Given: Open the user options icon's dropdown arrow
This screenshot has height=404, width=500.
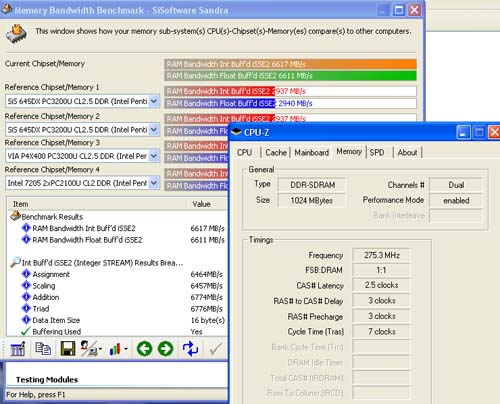Looking at the screenshot, I should tap(100, 349).
